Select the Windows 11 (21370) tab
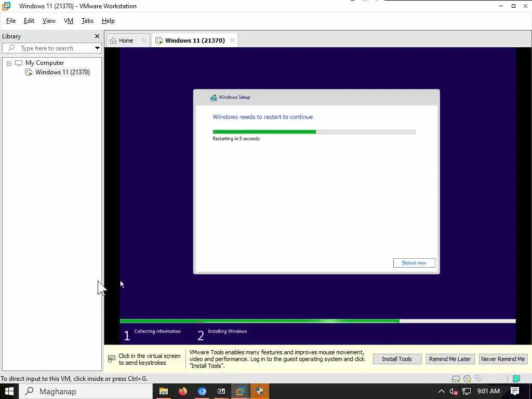The width and height of the screenshot is (532, 399). click(x=195, y=41)
